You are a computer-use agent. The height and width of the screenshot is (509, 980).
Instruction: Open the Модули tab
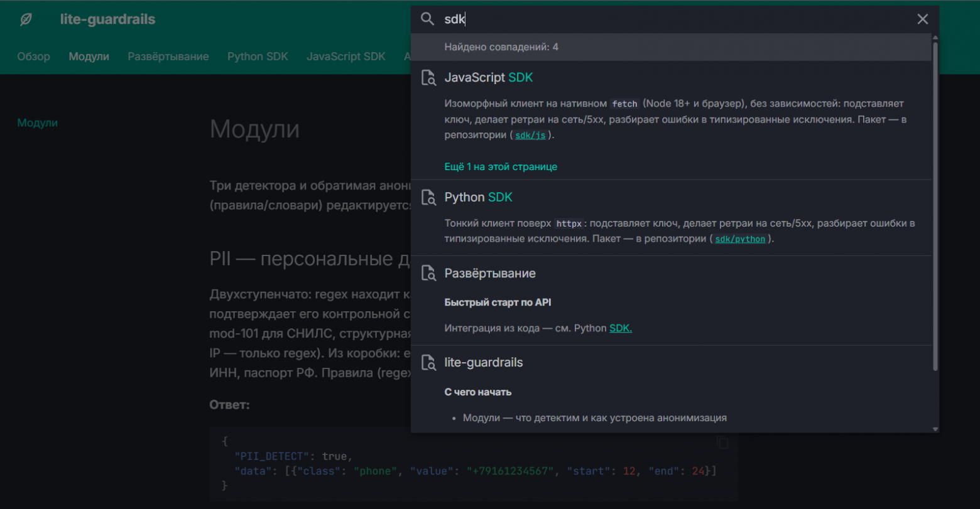coord(89,56)
